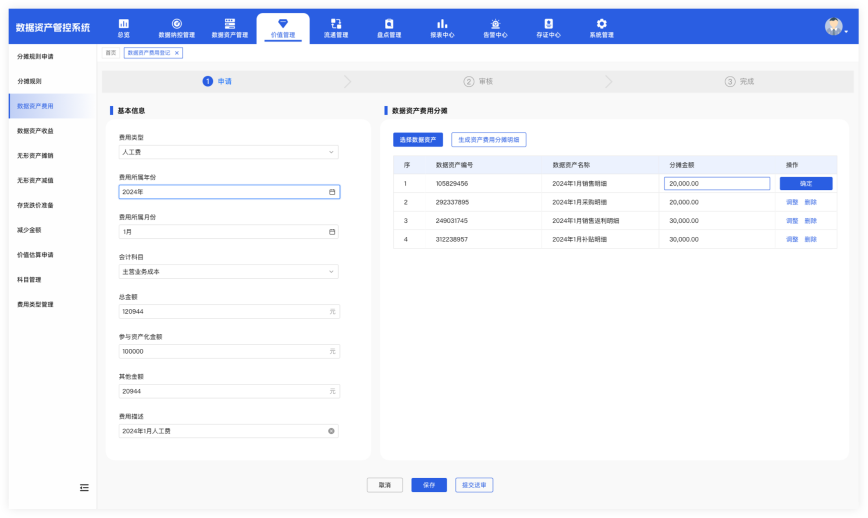Select 无形资产摊销 in the sidebar
Viewport: 868px width, 518px height.
[36, 155]
